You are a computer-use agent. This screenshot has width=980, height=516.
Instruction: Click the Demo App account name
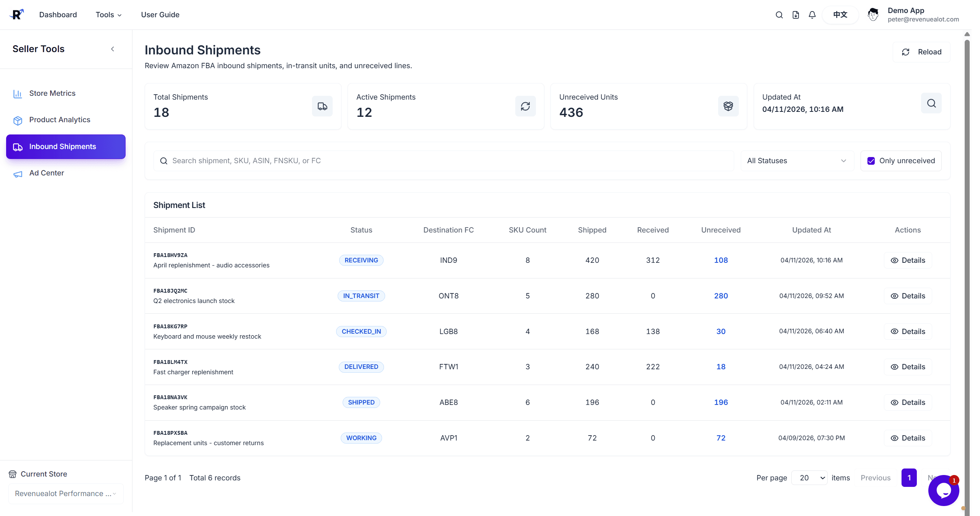point(906,11)
